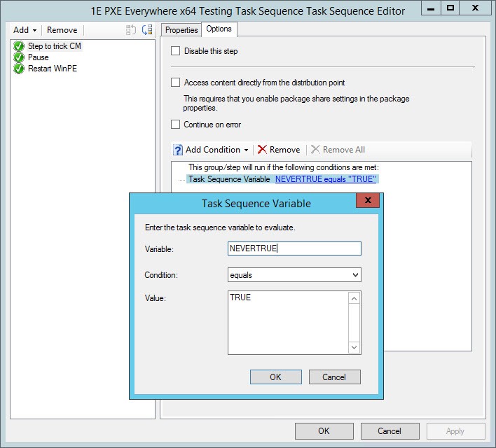Viewport: 496px width, 448px height.
Task: Toggle the Continue on error checkbox
Action: 176,125
